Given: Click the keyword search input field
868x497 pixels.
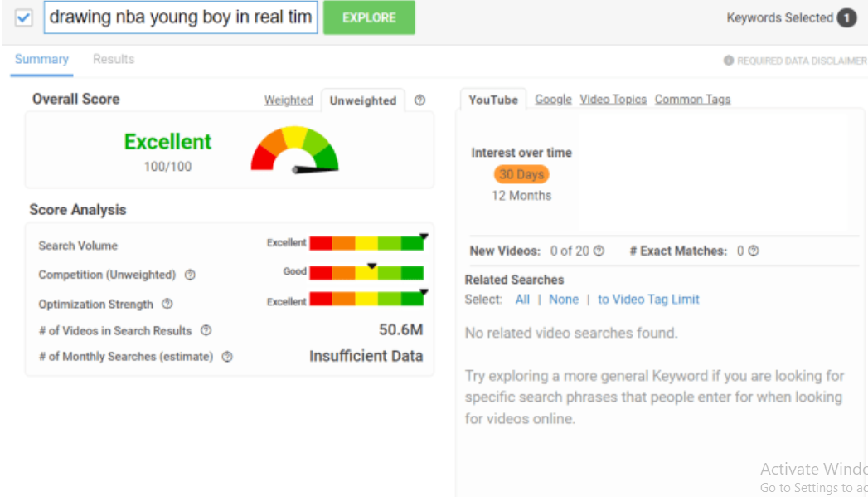Looking at the screenshot, I should pos(181,17).
